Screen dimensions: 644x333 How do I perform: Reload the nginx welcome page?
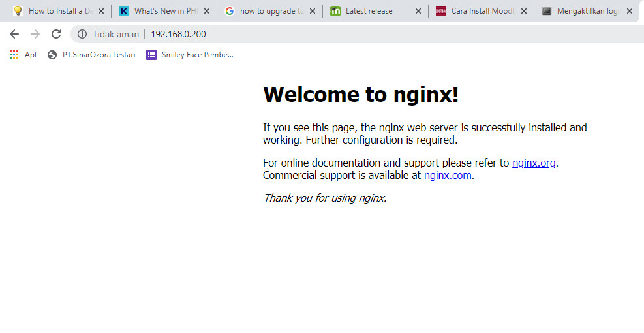pyautogui.click(x=56, y=34)
